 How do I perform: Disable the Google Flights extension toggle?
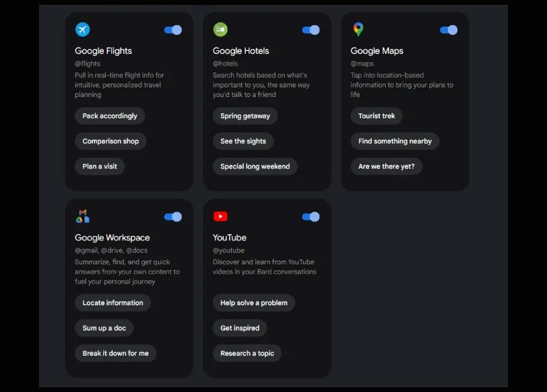tap(173, 30)
